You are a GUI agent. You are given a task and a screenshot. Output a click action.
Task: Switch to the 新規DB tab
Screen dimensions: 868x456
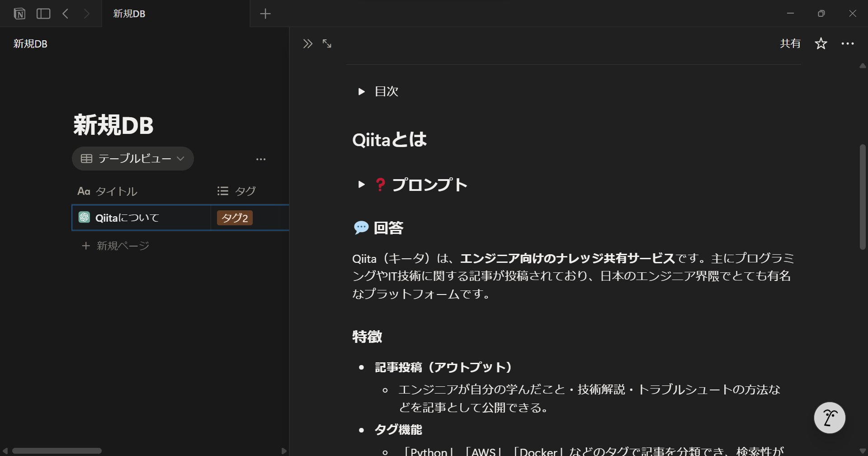pos(128,14)
